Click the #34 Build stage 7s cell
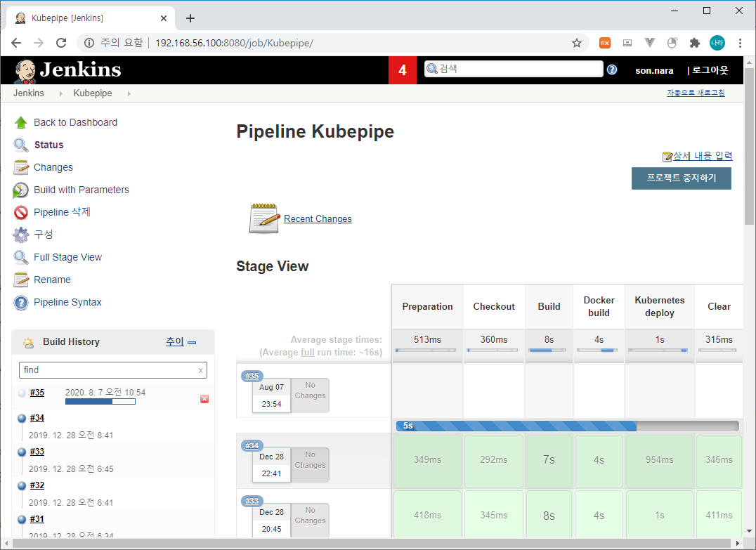 549,460
